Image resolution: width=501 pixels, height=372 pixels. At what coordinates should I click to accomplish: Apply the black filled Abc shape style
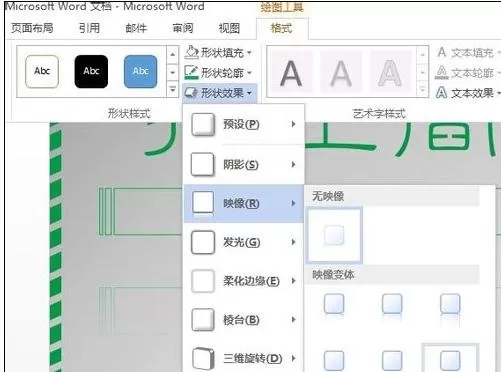pos(91,71)
